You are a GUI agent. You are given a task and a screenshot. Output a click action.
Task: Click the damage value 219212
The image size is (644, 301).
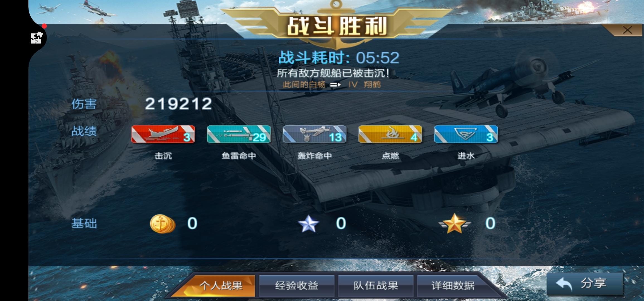pyautogui.click(x=178, y=104)
